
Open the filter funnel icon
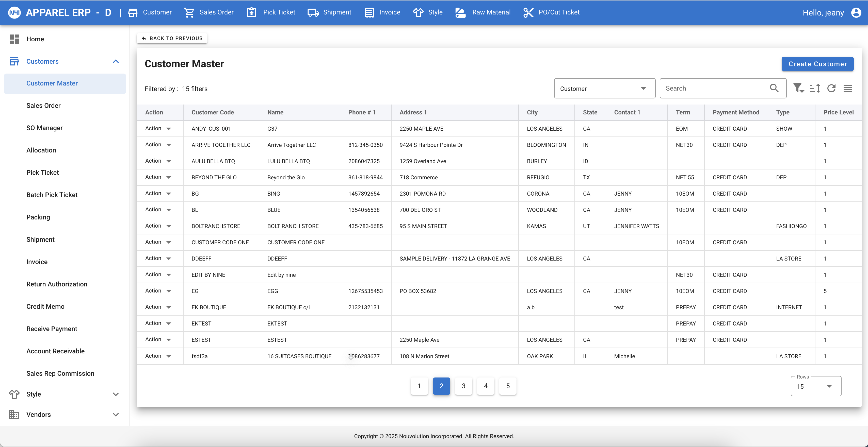pyautogui.click(x=798, y=88)
